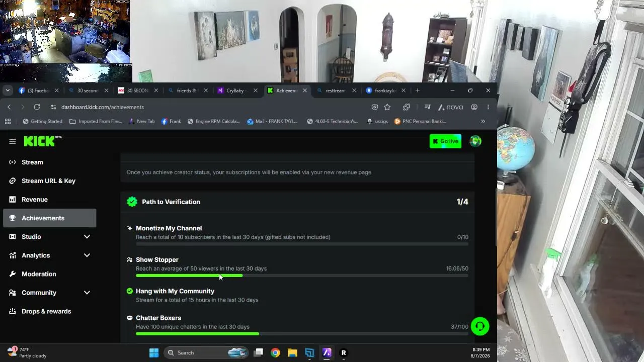Open the 4L60-E Technician's bookmark
Screen dimensions: 644x362
[333, 121]
